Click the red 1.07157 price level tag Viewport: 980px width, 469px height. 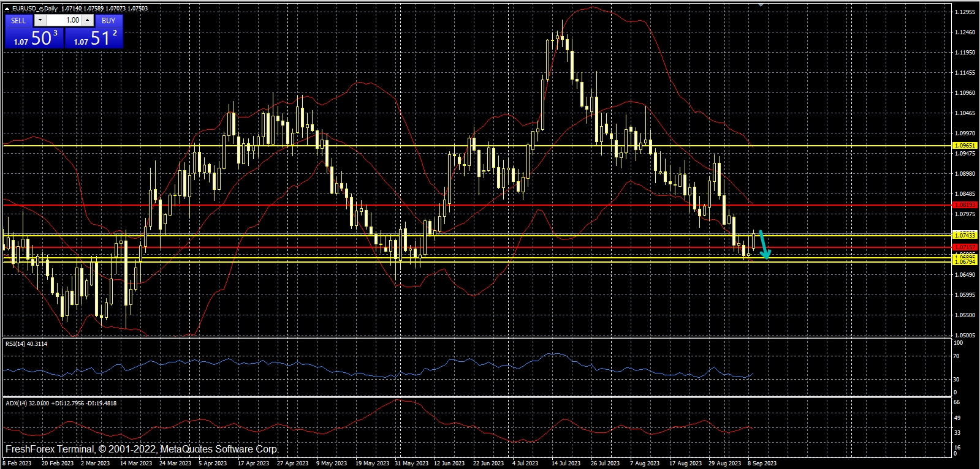coord(965,247)
